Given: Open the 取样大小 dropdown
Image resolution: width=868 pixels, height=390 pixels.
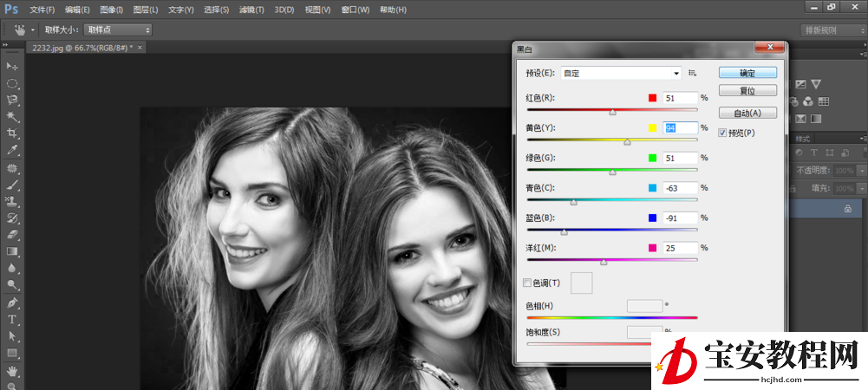Looking at the screenshot, I should 117,29.
